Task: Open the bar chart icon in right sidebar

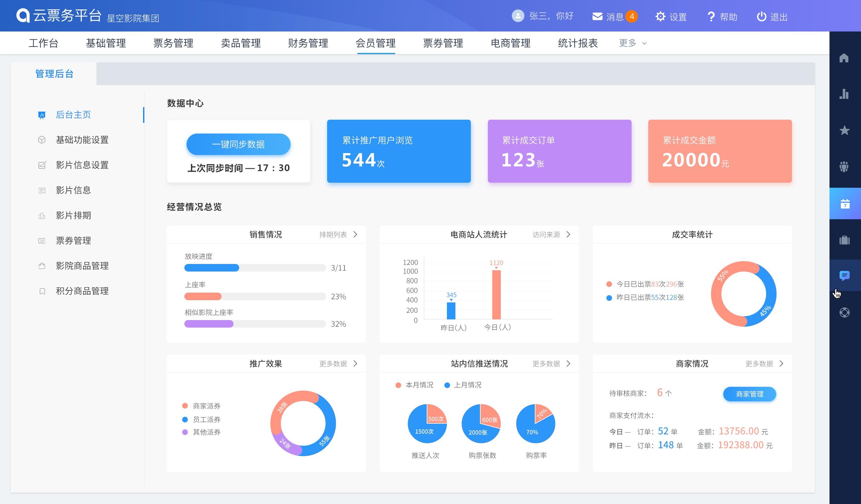Action: 844,94
